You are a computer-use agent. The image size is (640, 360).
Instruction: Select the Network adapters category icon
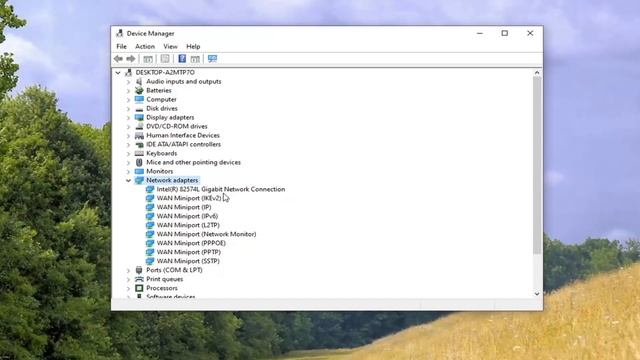point(139,180)
